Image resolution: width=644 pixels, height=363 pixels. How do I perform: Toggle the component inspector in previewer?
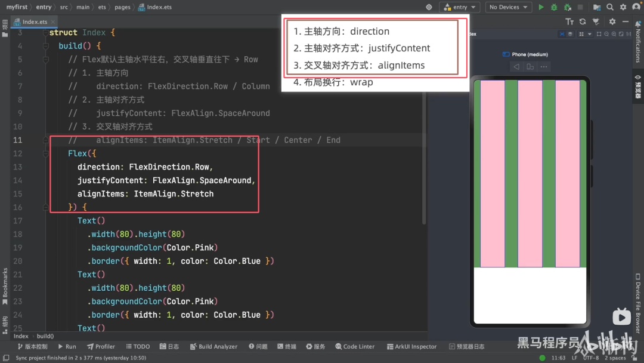click(x=562, y=34)
